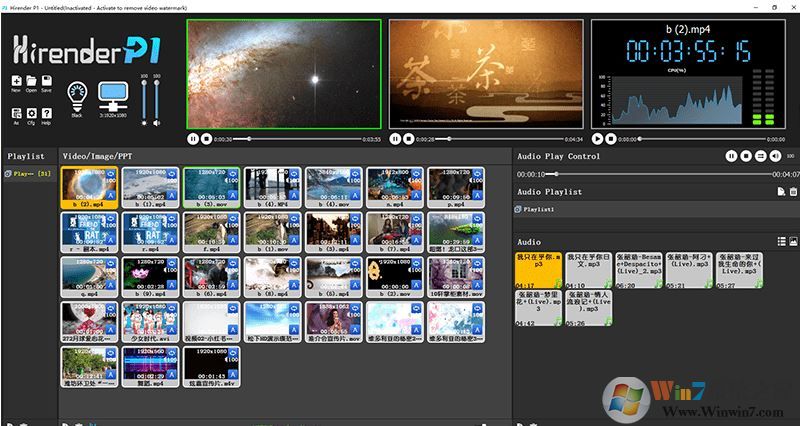800x426 pixels.
Task: Select the b (4).MP4 video thumbnail
Action: tap(272, 187)
